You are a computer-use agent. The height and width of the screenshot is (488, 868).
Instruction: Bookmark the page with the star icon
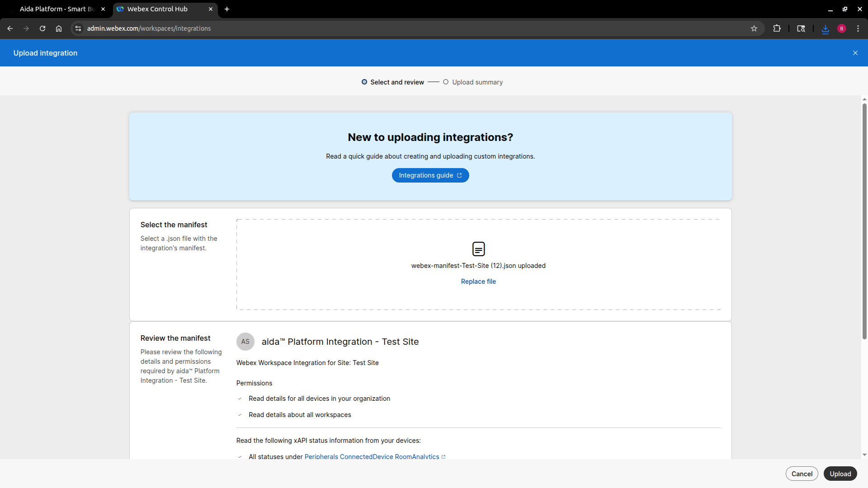coord(754,28)
